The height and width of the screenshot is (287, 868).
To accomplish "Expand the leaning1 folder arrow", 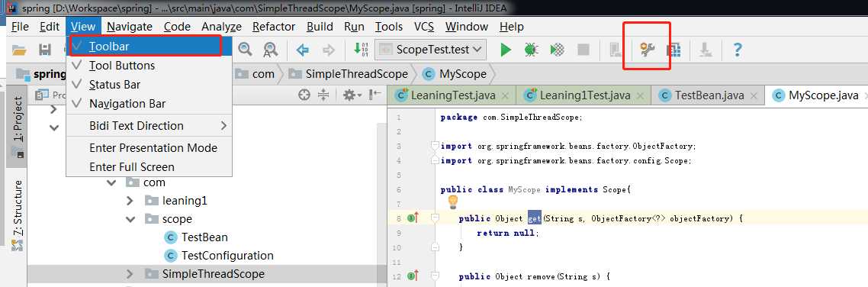I will click(x=130, y=201).
